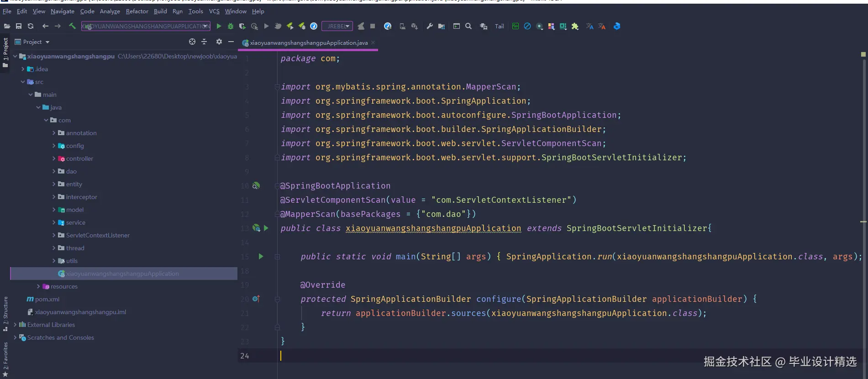868x379 pixels.
Task: Expand the External Libraries node
Action: 15,325
